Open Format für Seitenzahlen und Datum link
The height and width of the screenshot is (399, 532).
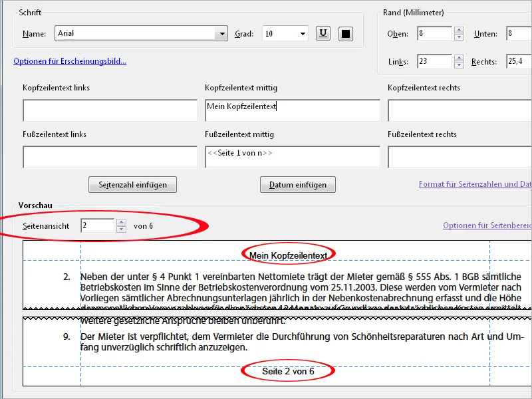475,184
